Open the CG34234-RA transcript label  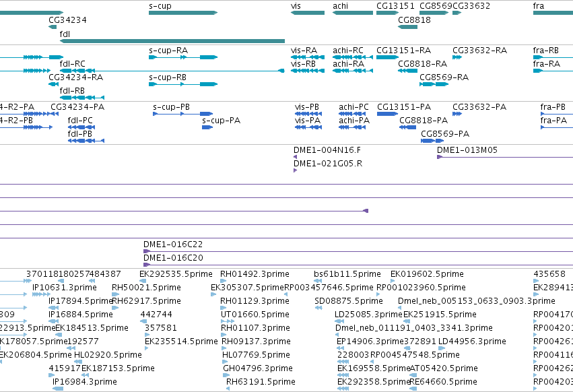[75, 77]
